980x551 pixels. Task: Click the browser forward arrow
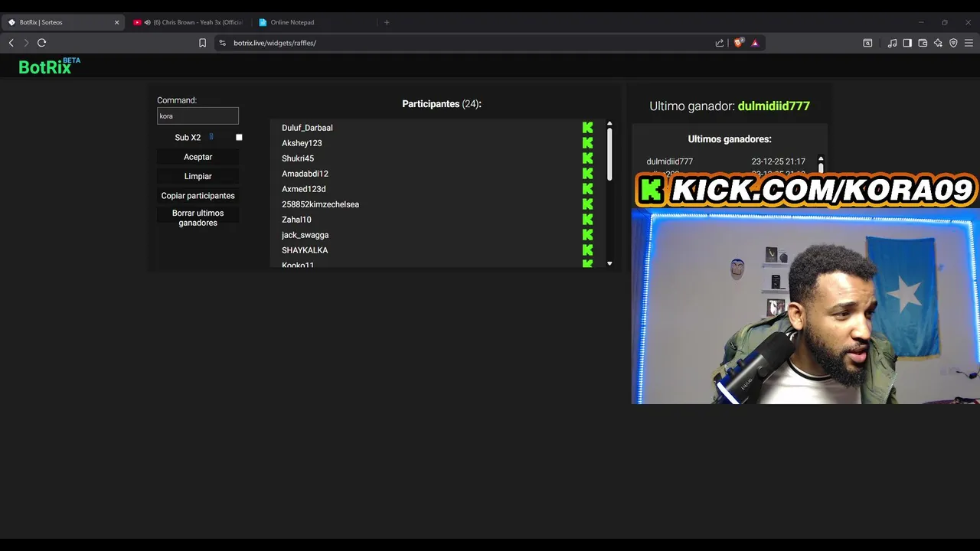click(x=26, y=43)
